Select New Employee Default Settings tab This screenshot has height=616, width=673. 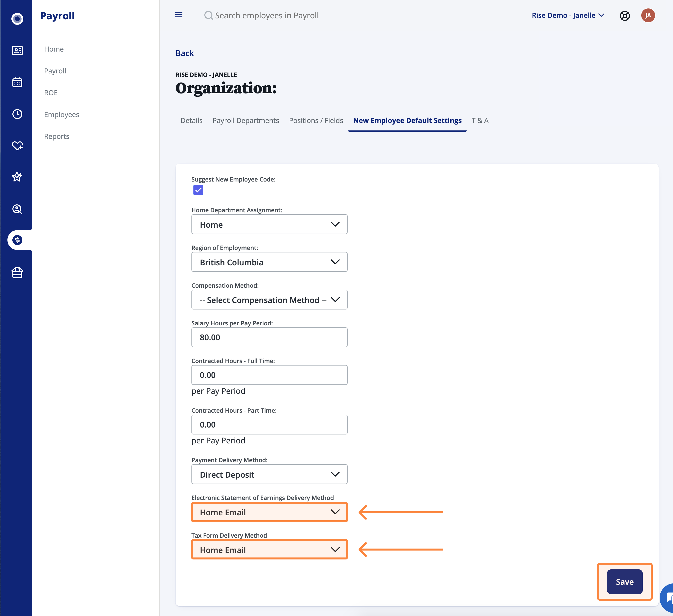tap(407, 121)
